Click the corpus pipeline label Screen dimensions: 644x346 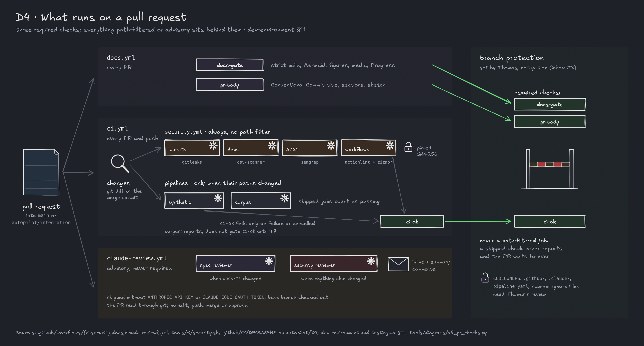click(243, 202)
